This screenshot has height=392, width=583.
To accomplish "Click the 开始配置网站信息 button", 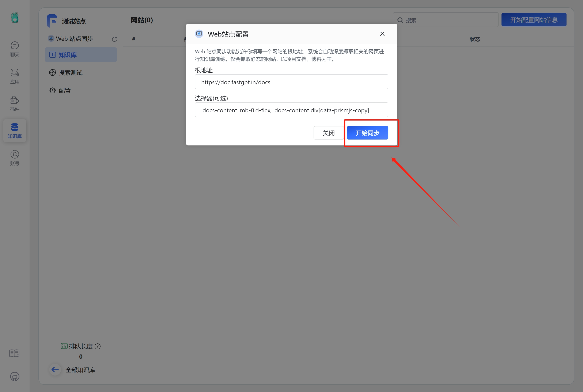I will click(x=534, y=20).
